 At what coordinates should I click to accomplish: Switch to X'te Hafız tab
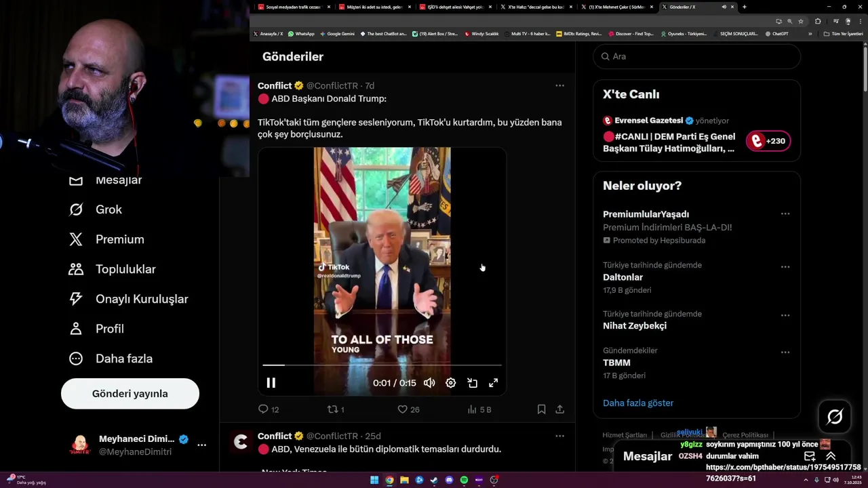536,7
